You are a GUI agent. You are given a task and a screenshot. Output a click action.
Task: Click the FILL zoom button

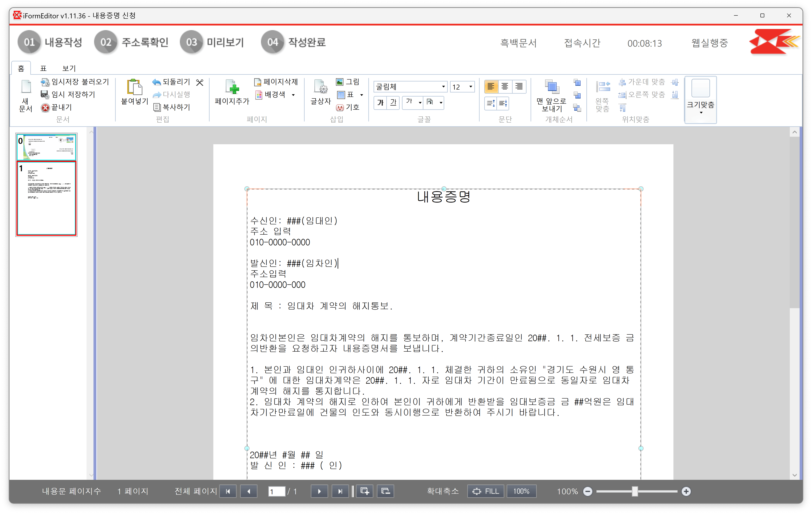pos(486,491)
